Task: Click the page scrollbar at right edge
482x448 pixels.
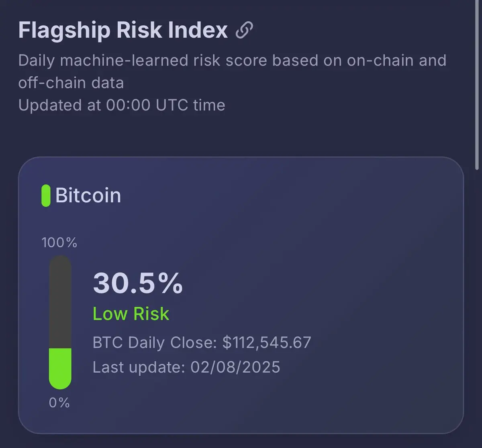Action: coord(478,84)
